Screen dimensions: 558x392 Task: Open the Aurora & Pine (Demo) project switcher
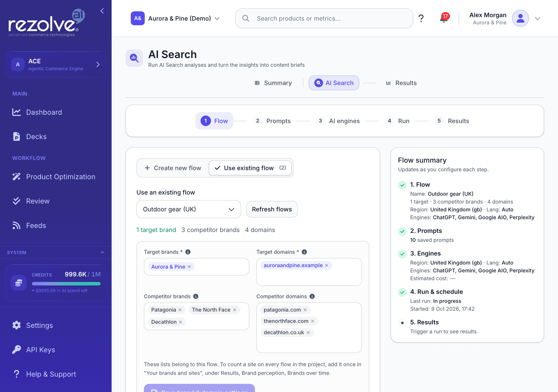click(175, 19)
